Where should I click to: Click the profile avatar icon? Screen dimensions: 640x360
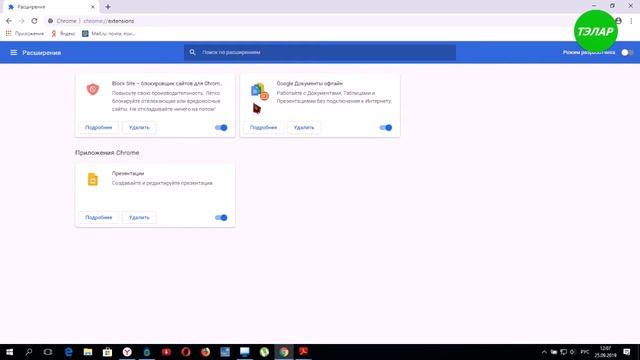[619, 21]
